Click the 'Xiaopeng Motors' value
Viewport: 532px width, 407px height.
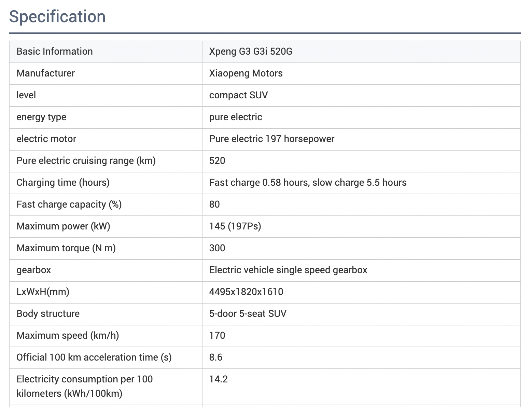click(x=246, y=73)
